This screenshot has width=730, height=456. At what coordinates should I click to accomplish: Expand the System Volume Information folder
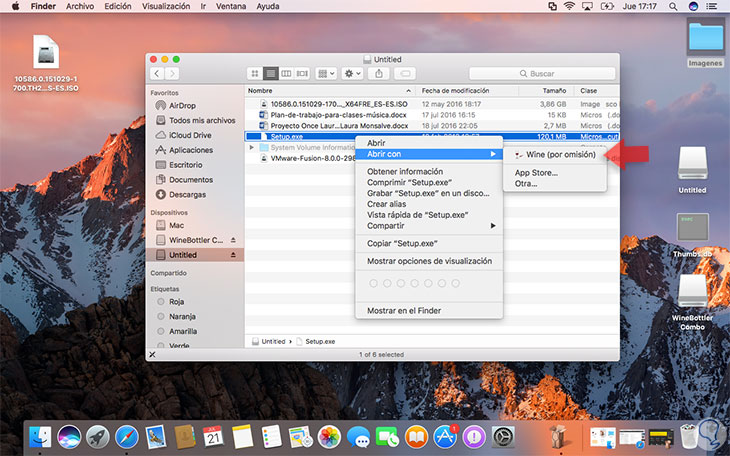(252, 148)
